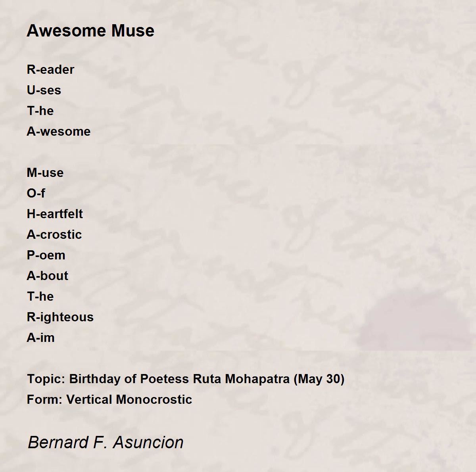
Task: Click the poem title Awesome Muse
Action: point(90,31)
